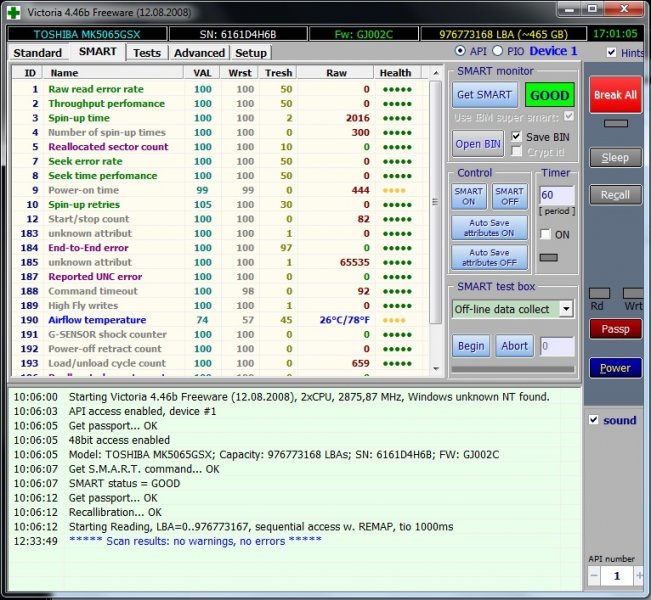Screen dimensions: 651x600
Task: Enable the Timer ON checkbox
Action: point(545,234)
